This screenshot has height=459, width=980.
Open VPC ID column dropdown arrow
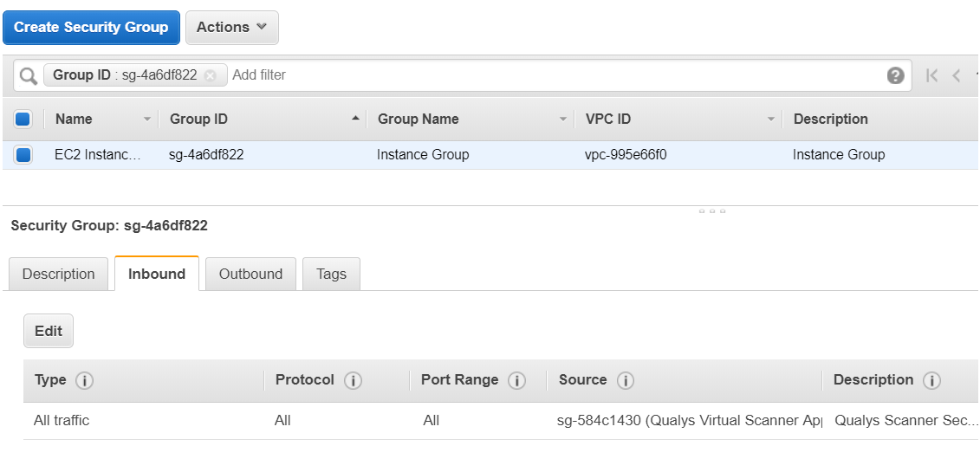pyautogui.click(x=771, y=119)
